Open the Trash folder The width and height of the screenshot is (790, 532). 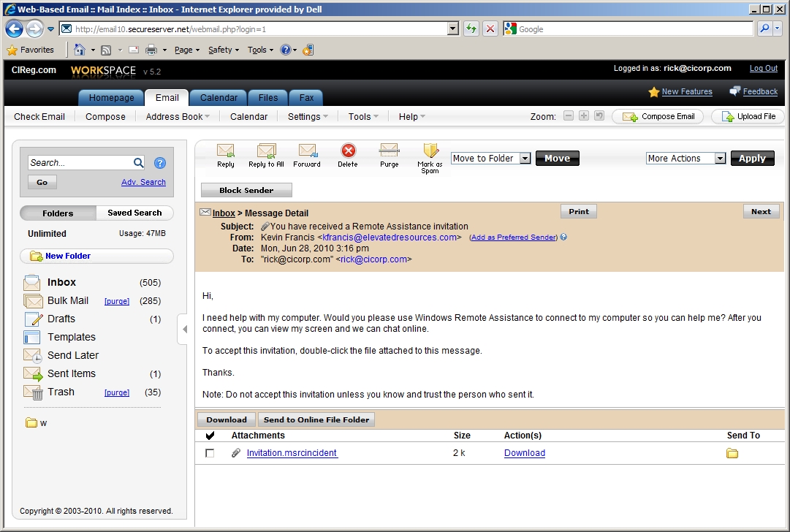61,392
